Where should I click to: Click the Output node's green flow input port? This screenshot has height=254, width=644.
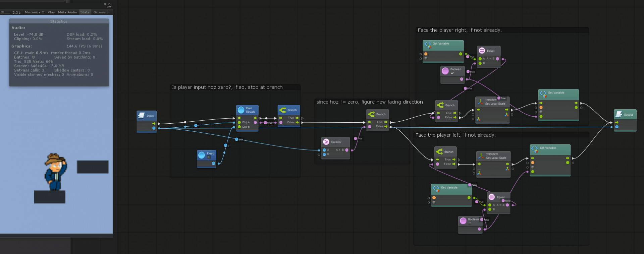pyautogui.click(x=617, y=122)
